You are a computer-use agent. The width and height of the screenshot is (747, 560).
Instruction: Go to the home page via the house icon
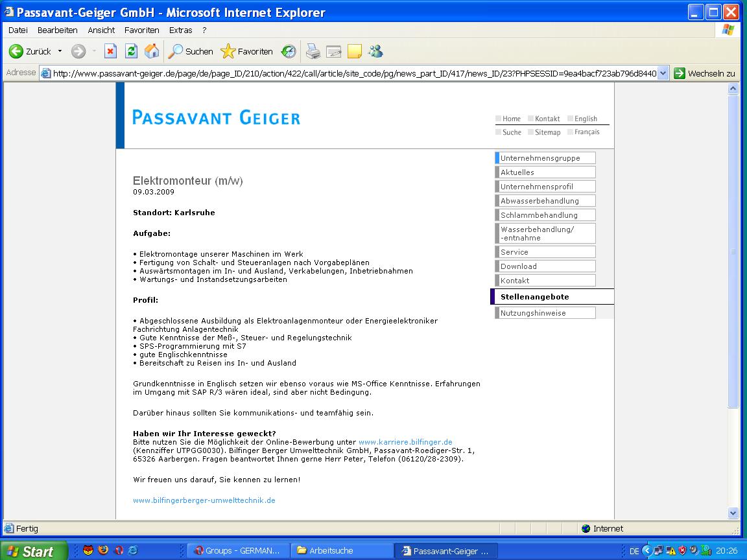[x=152, y=51]
